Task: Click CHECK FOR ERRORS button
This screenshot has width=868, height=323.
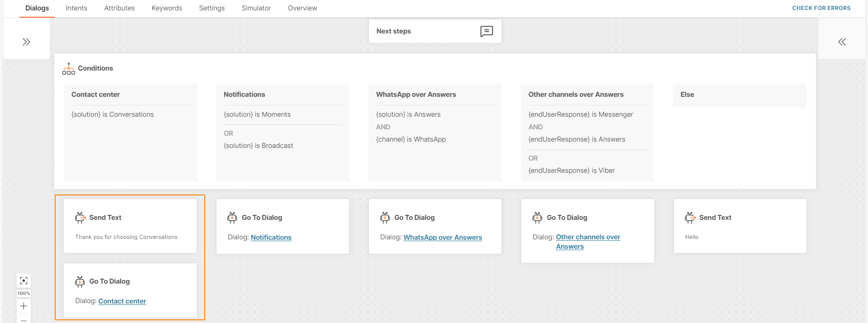Action: (x=821, y=8)
